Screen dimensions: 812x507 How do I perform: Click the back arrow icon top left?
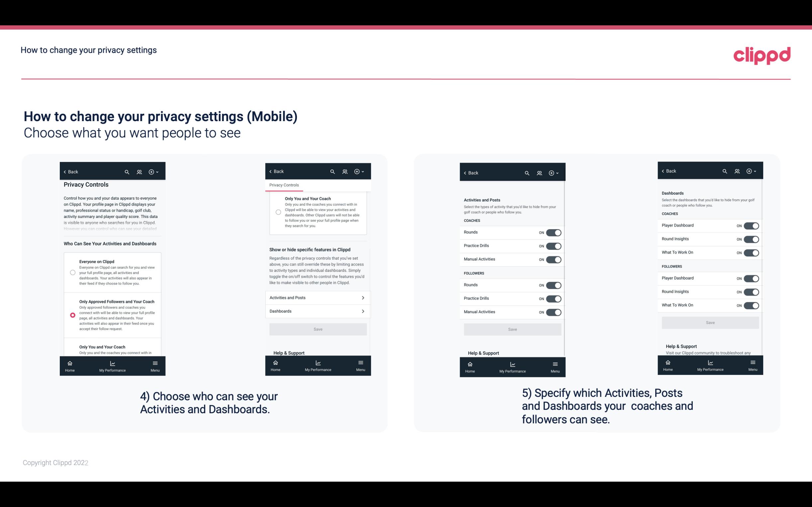coord(65,172)
